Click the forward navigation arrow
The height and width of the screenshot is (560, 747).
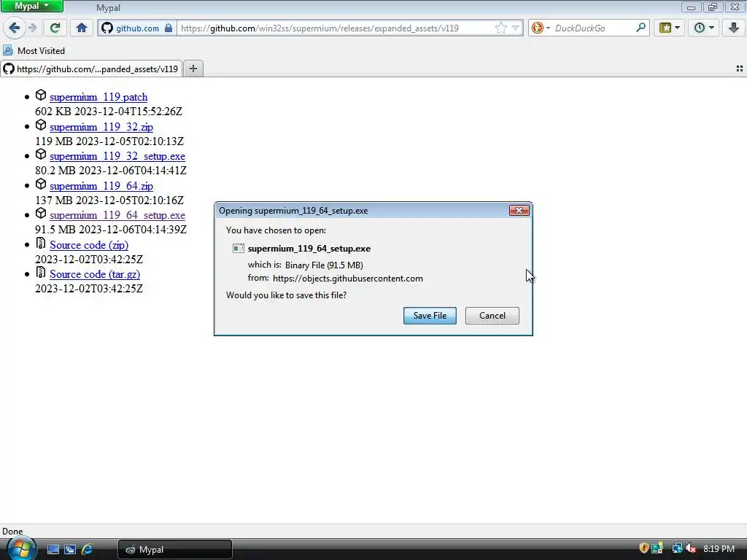coord(32,28)
